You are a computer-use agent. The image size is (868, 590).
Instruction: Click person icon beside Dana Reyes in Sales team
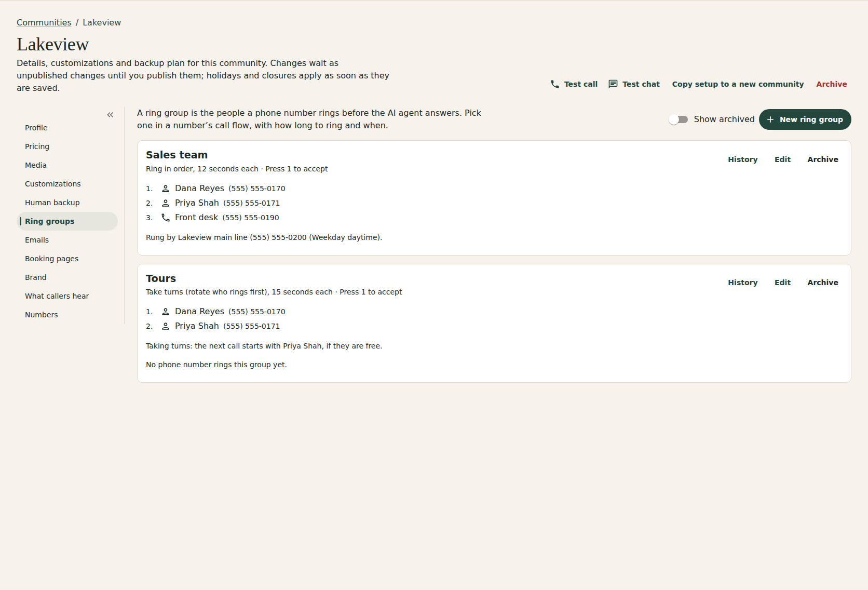pyautogui.click(x=166, y=189)
